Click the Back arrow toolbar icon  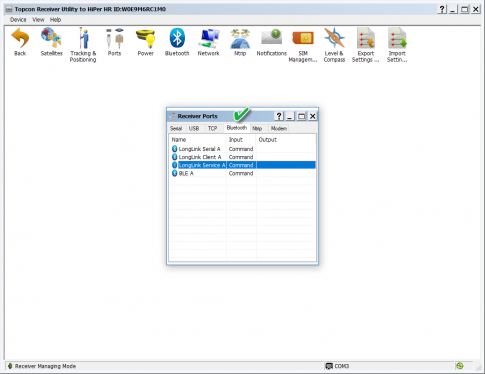(20, 38)
